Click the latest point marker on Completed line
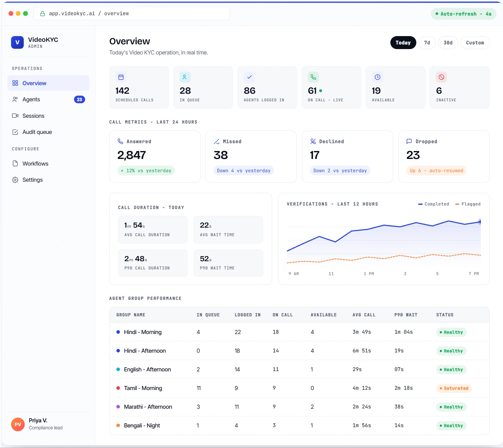Screen dimensions: 503x448 pyautogui.click(x=480, y=222)
